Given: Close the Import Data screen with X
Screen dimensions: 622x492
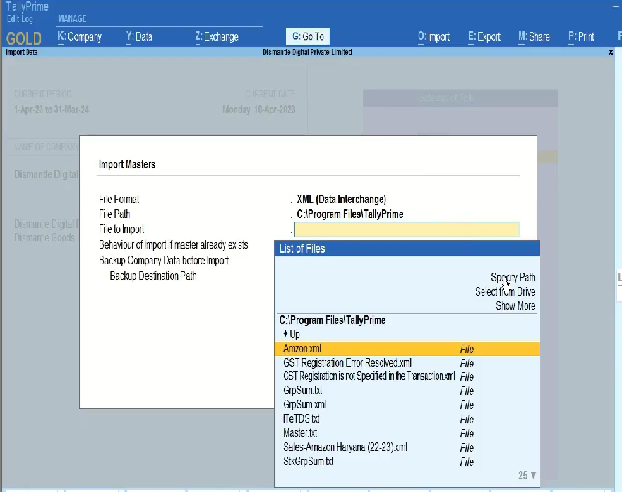Looking at the screenshot, I should (x=611, y=52).
